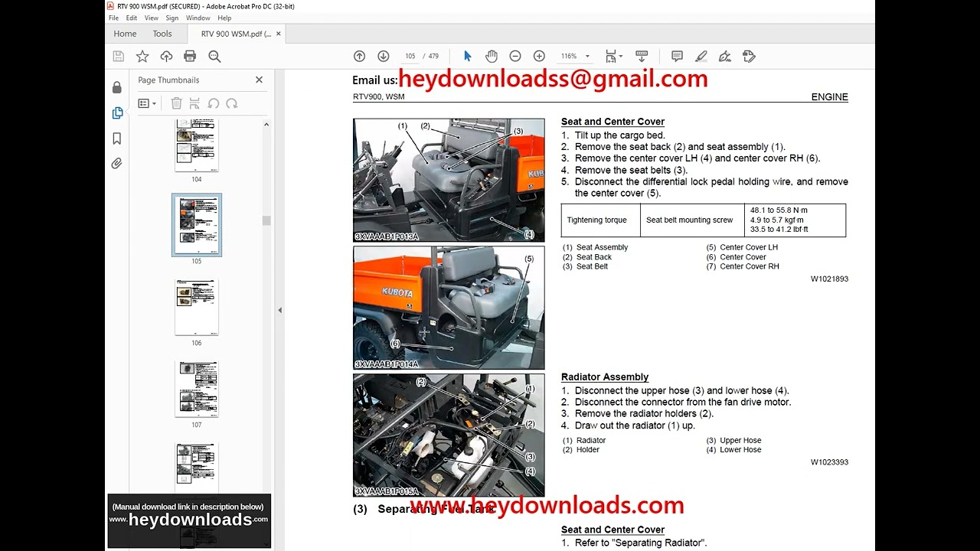Add a comment with the speech bubble icon
Viewport: 980px width, 551px height.
pos(677,56)
